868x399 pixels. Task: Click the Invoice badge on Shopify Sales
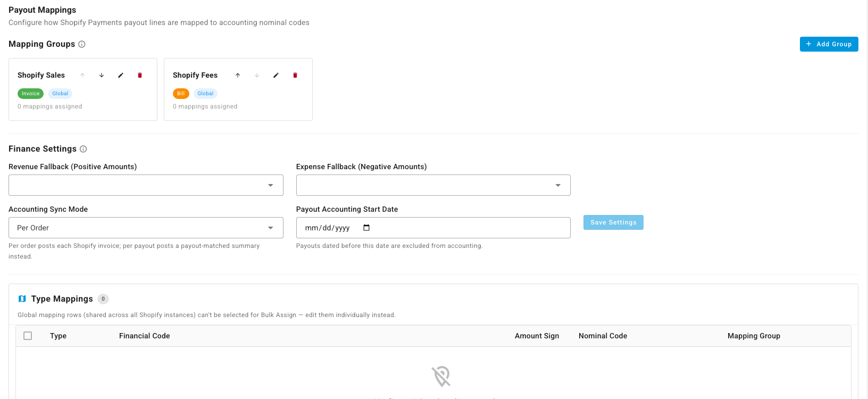[31, 94]
